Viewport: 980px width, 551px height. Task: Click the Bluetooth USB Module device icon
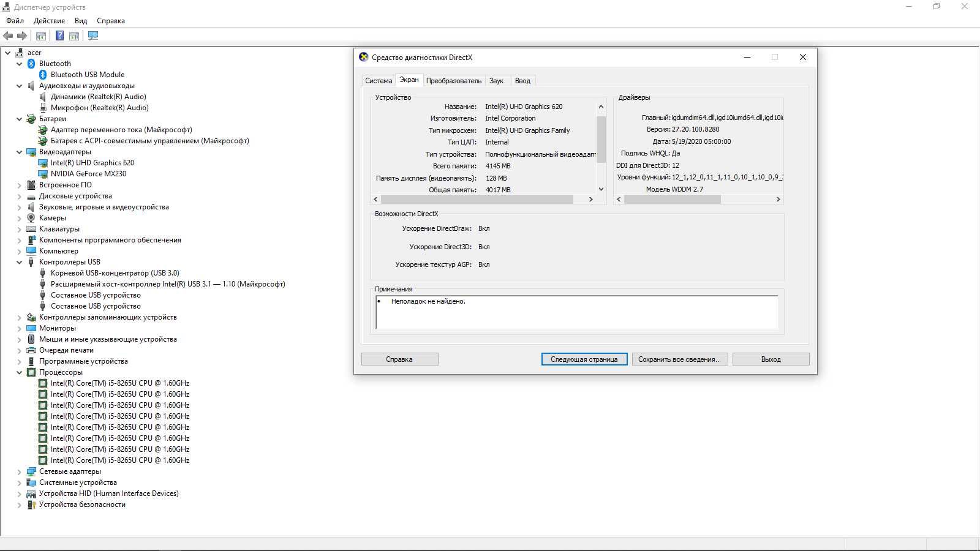(x=43, y=75)
